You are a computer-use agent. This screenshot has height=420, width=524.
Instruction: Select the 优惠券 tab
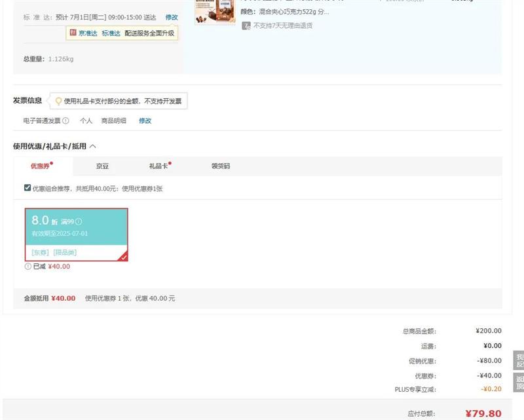(40, 166)
